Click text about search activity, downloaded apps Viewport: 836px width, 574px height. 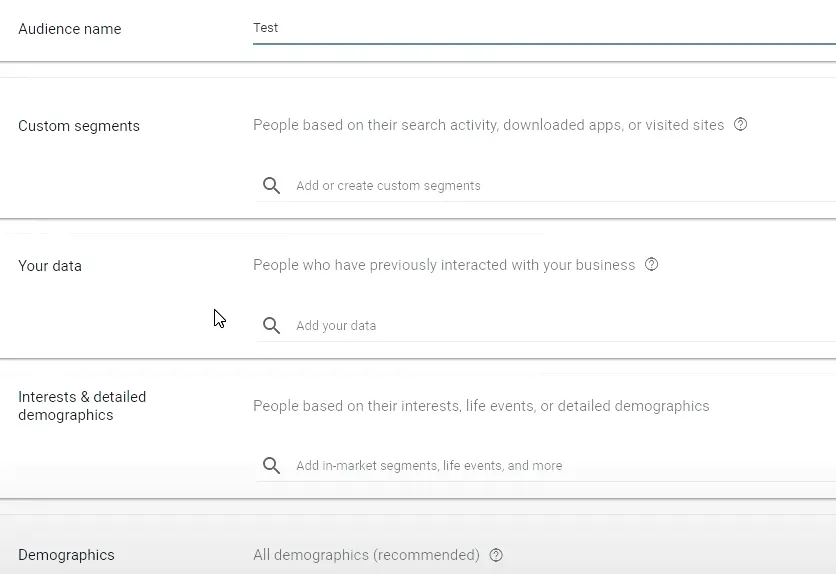488,125
